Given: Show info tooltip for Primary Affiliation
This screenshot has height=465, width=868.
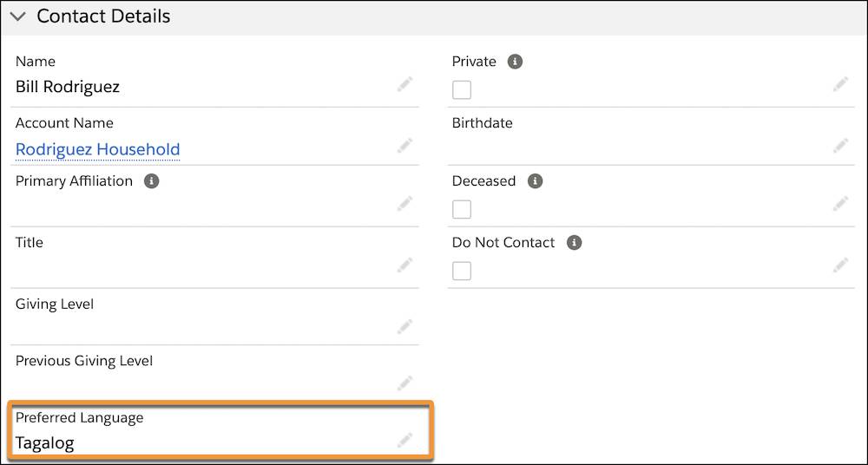Looking at the screenshot, I should (151, 181).
